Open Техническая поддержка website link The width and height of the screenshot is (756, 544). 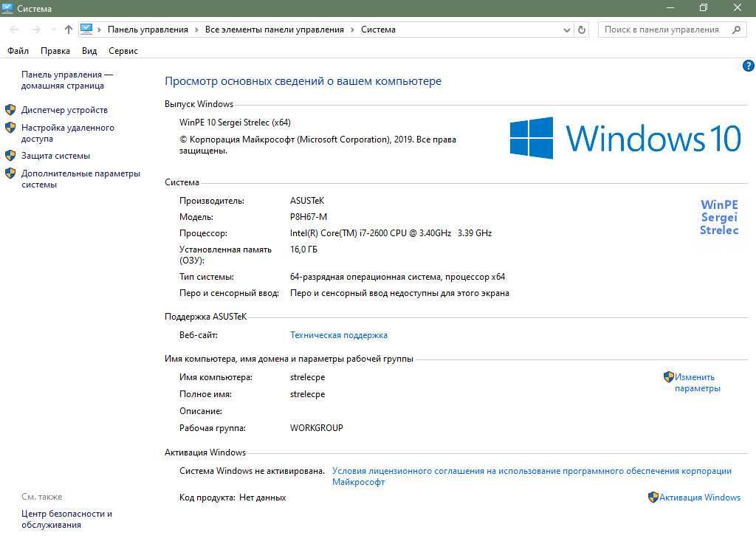339,335
